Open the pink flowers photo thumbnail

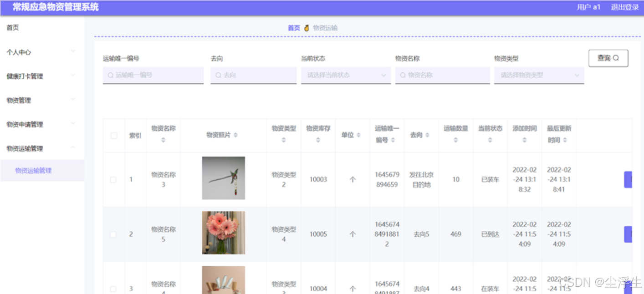(223, 233)
